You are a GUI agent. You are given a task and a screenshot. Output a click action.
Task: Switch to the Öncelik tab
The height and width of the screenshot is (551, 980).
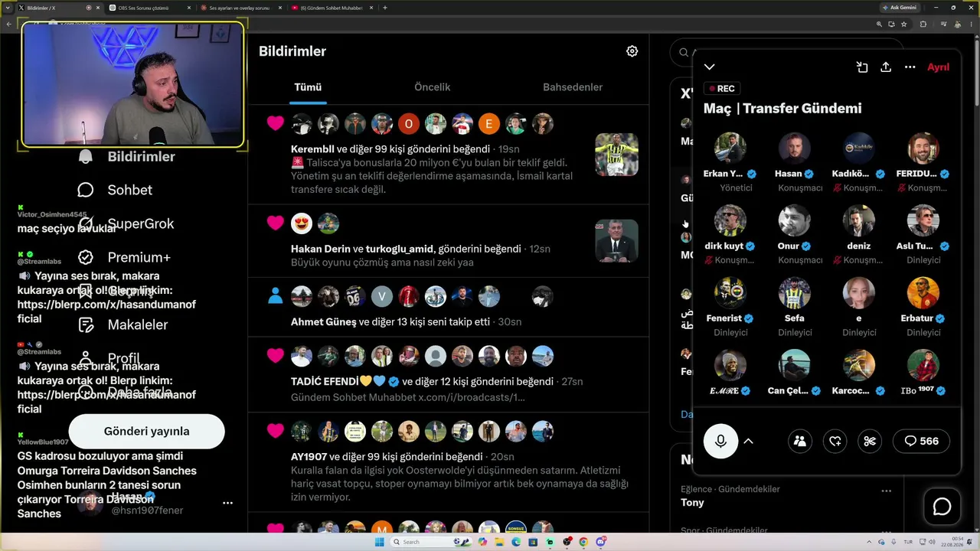click(x=432, y=87)
